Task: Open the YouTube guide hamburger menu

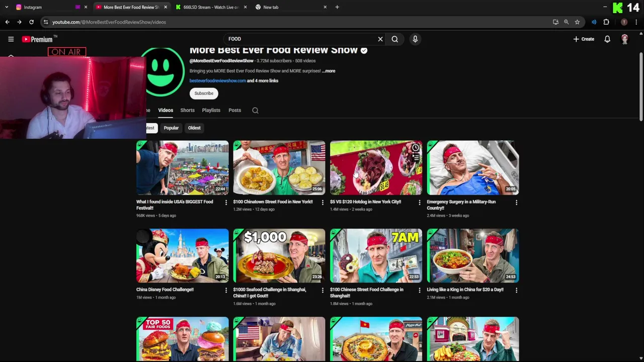Action: [x=11, y=39]
